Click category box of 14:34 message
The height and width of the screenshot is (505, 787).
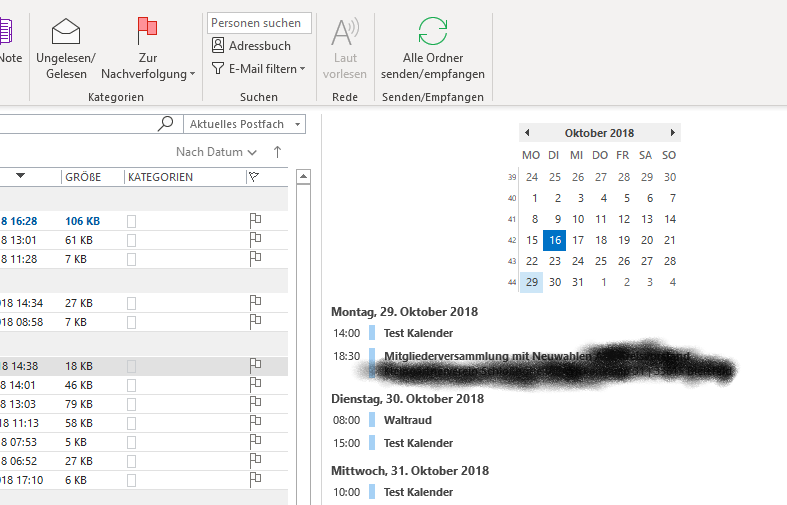(132, 303)
